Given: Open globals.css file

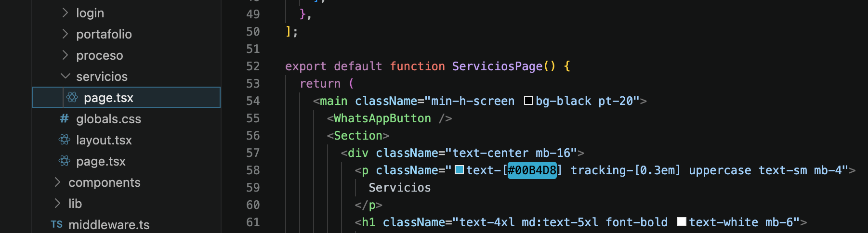Looking at the screenshot, I should pyautogui.click(x=126, y=119).
